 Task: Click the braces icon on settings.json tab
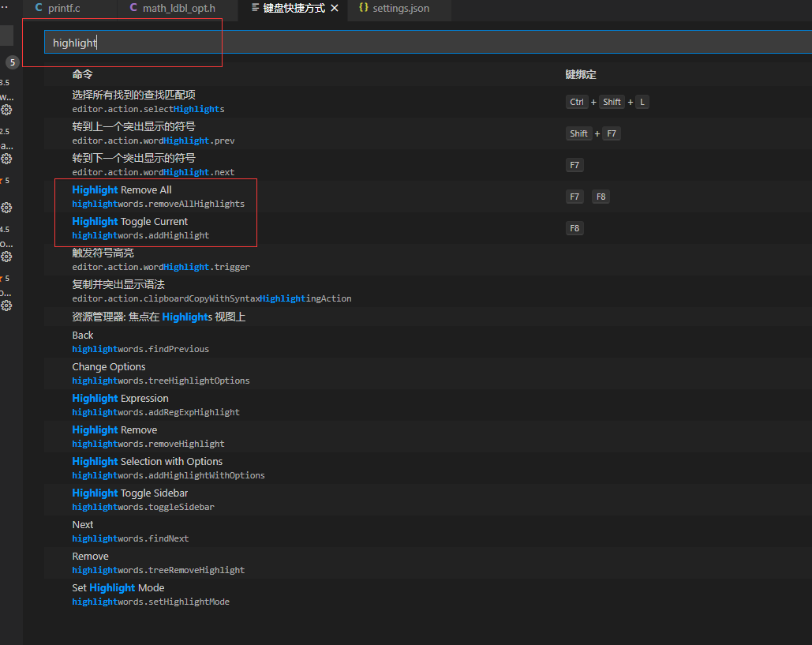pyautogui.click(x=365, y=9)
